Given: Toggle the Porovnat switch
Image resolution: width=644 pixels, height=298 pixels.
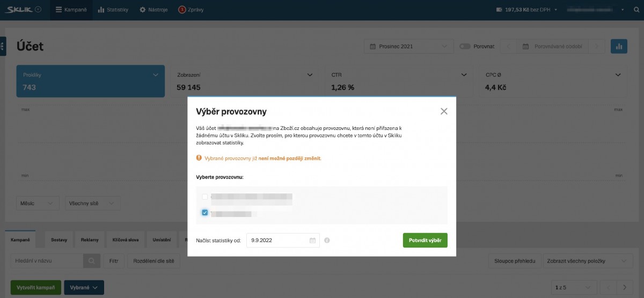Looking at the screenshot, I should (465, 47).
